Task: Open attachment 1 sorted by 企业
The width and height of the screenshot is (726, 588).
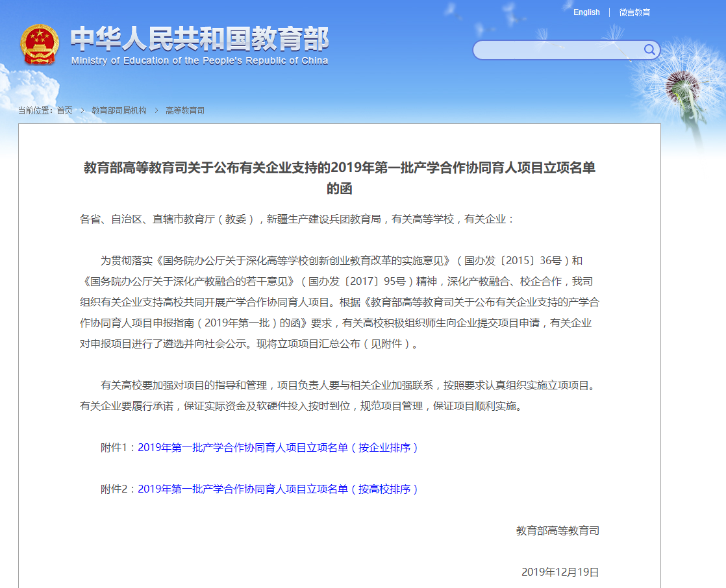Action: tap(278, 448)
